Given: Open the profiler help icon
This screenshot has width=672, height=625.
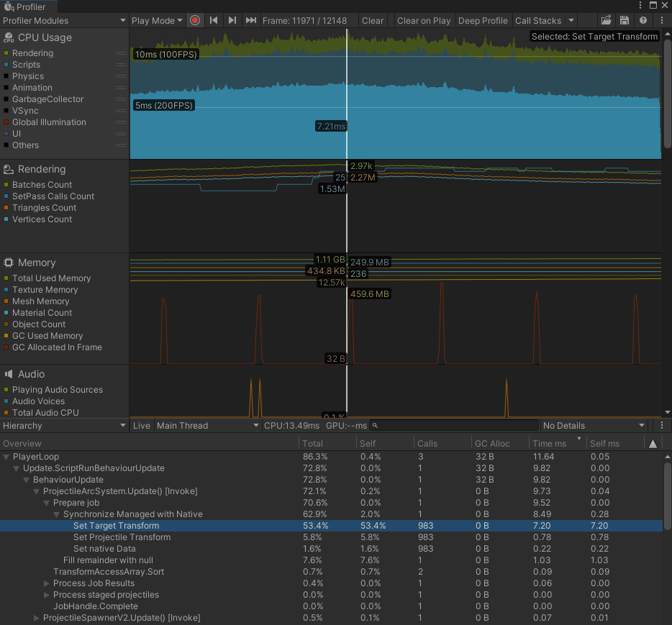Looking at the screenshot, I should [x=643, y=21].
